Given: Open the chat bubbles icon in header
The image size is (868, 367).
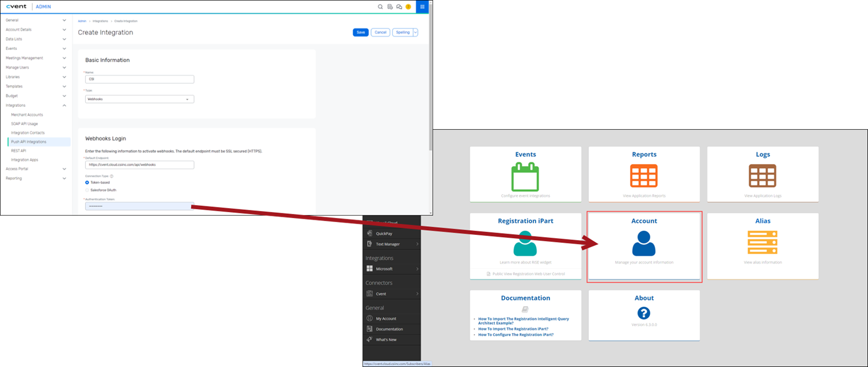Looking at the screenshot, I should pos(399,7).
